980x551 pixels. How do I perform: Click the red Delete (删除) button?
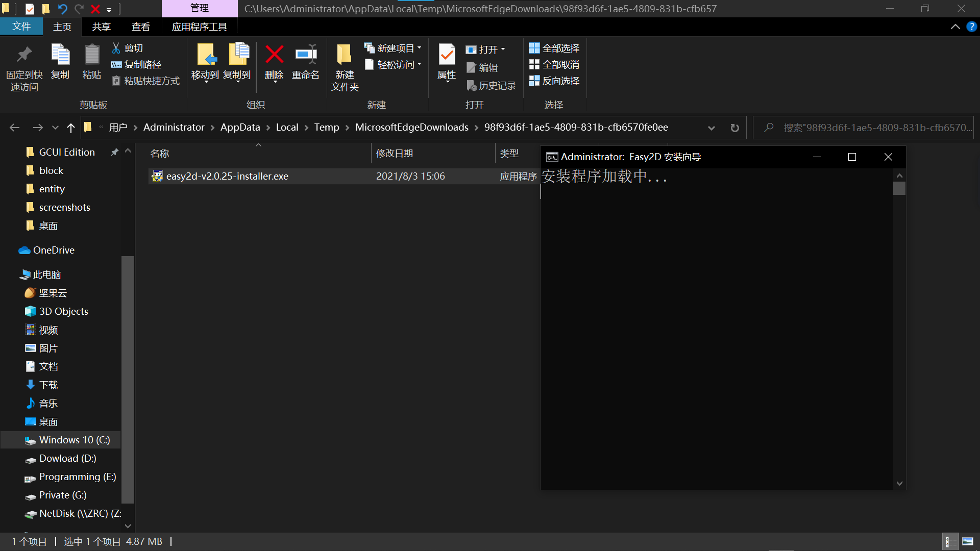(274, 62)
